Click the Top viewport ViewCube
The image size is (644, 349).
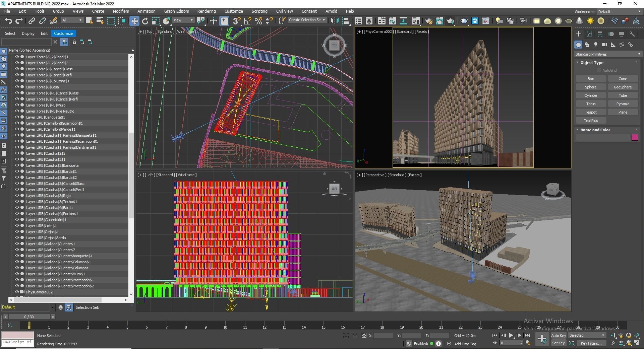coord(334,45)
